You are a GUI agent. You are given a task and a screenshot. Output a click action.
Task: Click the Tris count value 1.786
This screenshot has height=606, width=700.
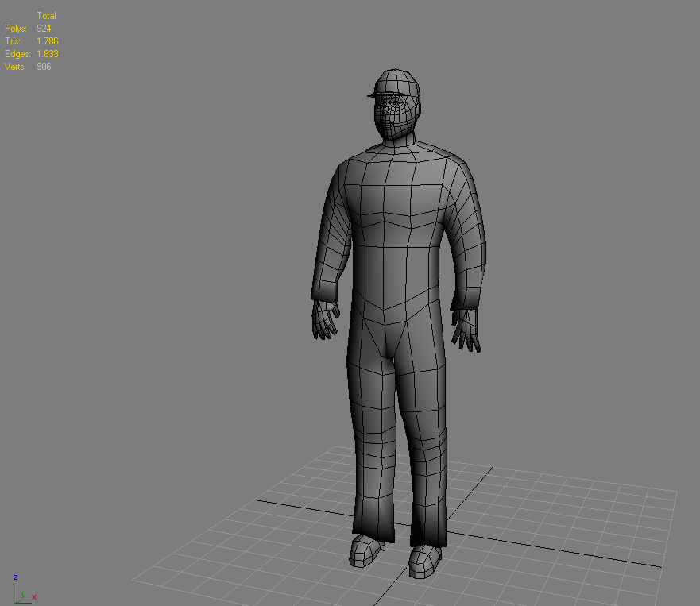pyautogui.click(x=48, y=41)
